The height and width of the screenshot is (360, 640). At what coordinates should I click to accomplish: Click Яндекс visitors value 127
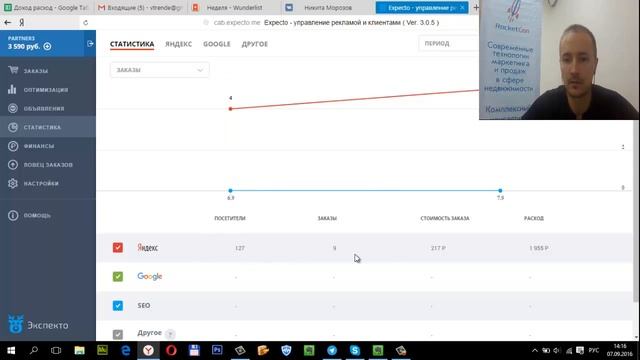coord(240,248)
